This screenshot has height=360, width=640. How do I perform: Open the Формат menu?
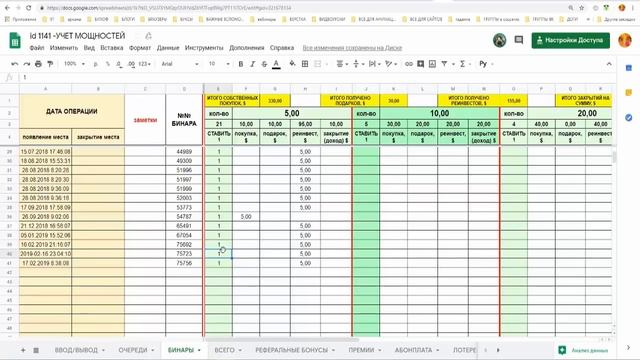point(140,48)
